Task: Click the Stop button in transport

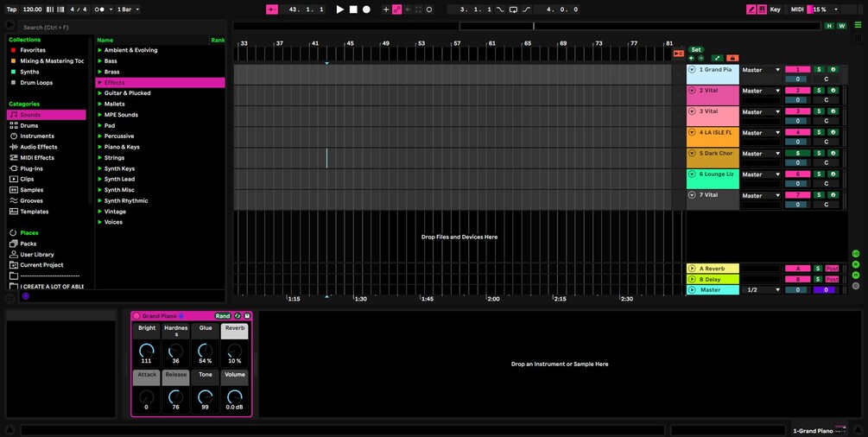Action: click(x=353, y=9)
